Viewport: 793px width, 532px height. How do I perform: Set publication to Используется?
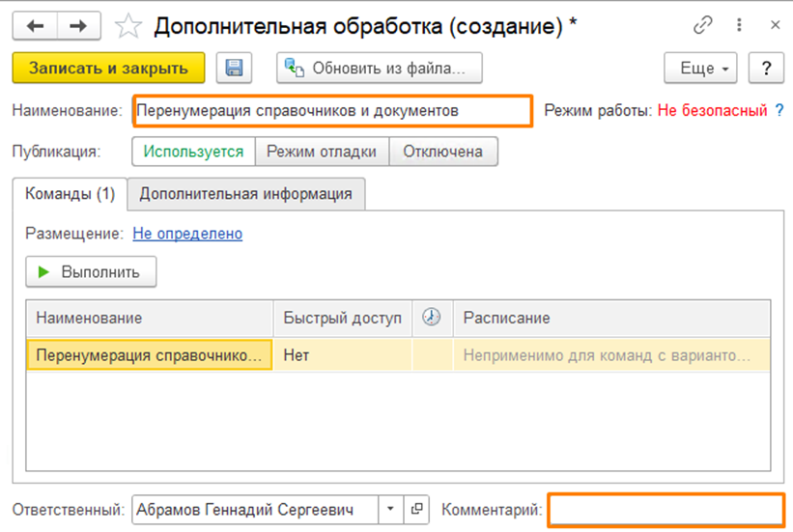[x=193, y=152]
